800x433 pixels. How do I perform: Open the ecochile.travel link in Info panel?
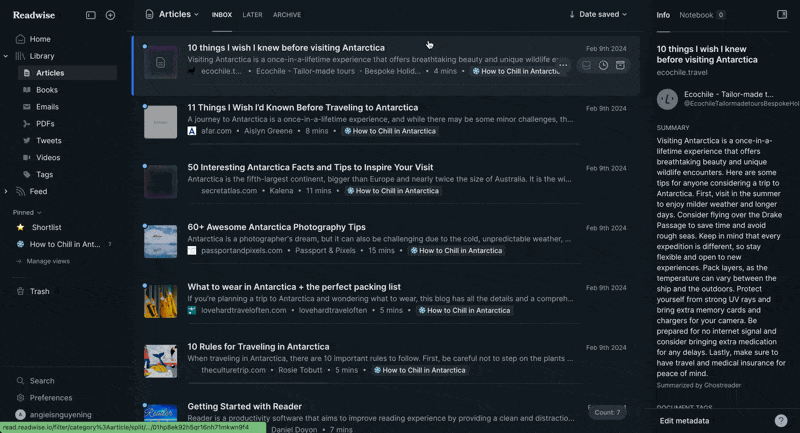(682, 72)
